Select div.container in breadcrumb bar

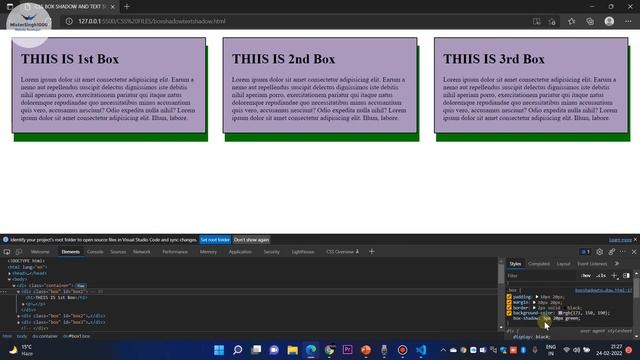tap(45, 336)
